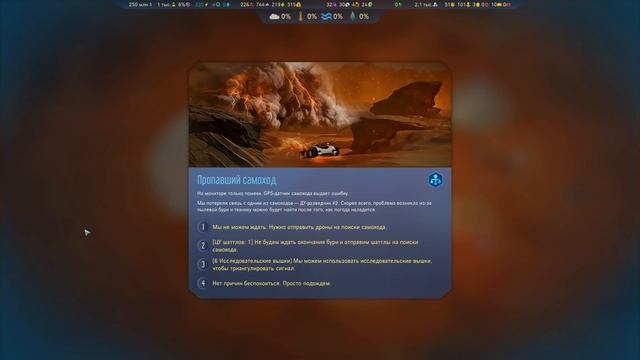640x360 pixels.
Task: Click the atmosphere cloud 0% indicator
Action: pos(280,17)
